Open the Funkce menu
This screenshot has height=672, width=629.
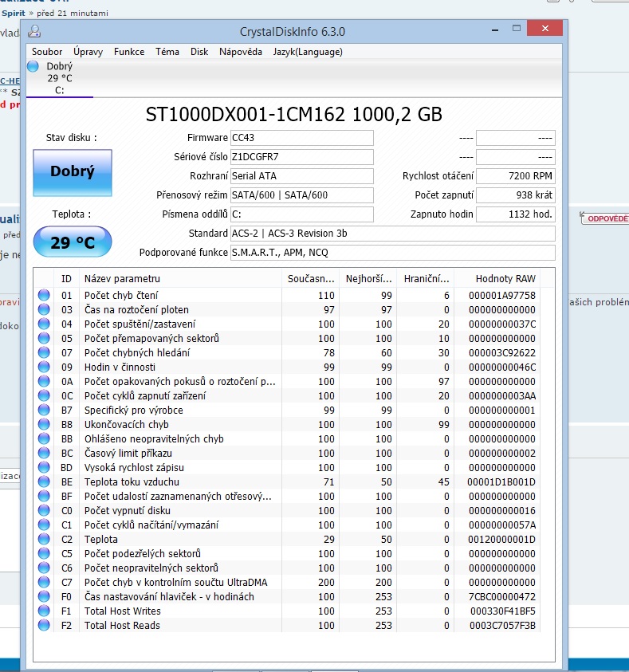[129, 52]
